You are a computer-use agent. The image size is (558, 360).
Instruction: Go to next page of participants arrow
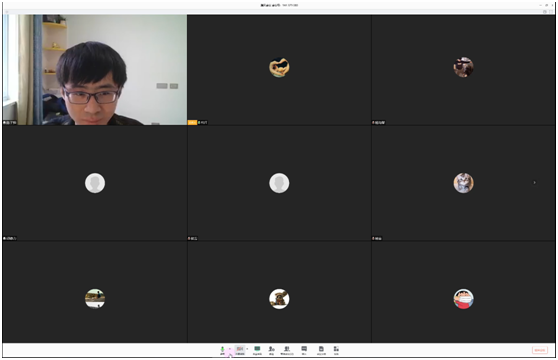point(535,182)
